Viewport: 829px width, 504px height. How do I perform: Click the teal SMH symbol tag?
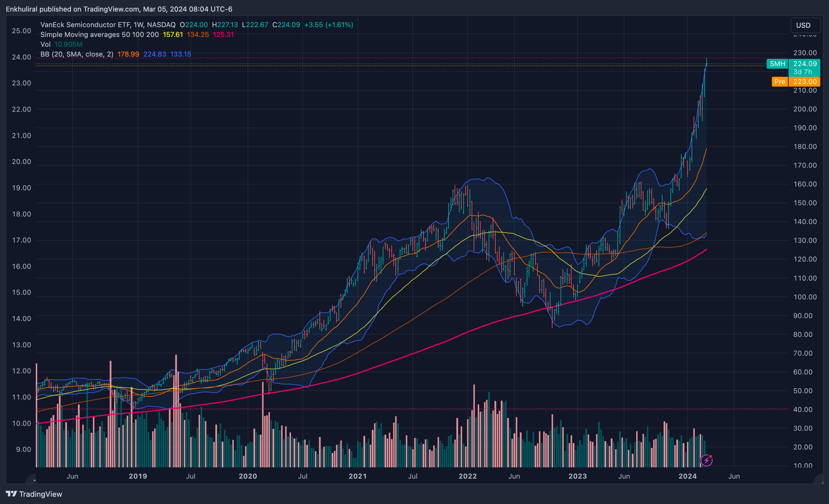(x=777, y=64)
